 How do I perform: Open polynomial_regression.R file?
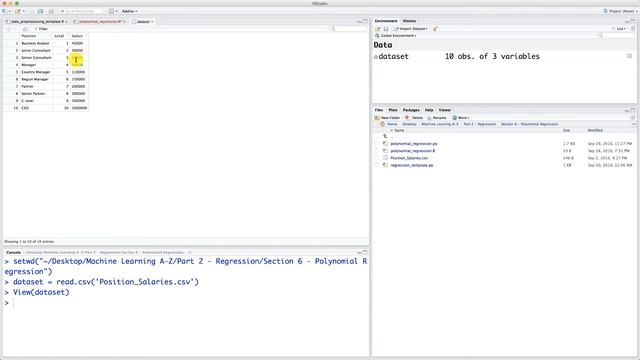(413, 151)
